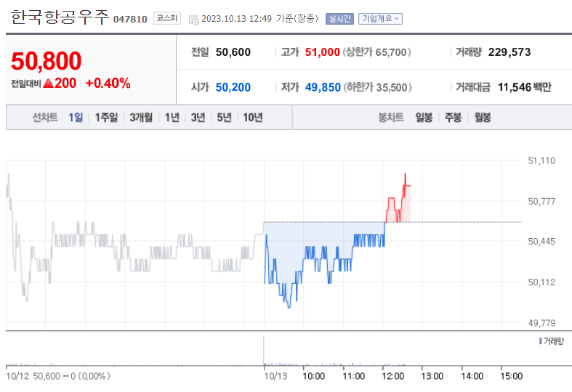Select the 1일 line chart tab

(76, 118)
